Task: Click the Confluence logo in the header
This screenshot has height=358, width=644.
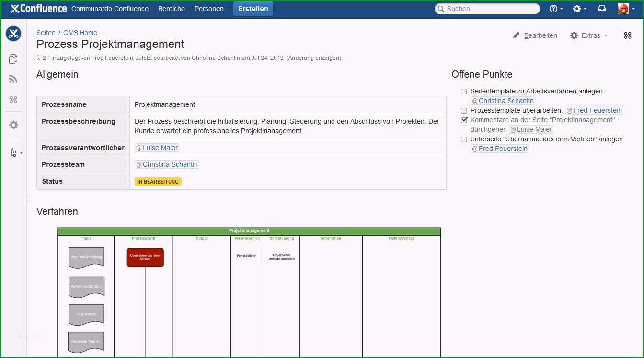Action: point(38,9)
